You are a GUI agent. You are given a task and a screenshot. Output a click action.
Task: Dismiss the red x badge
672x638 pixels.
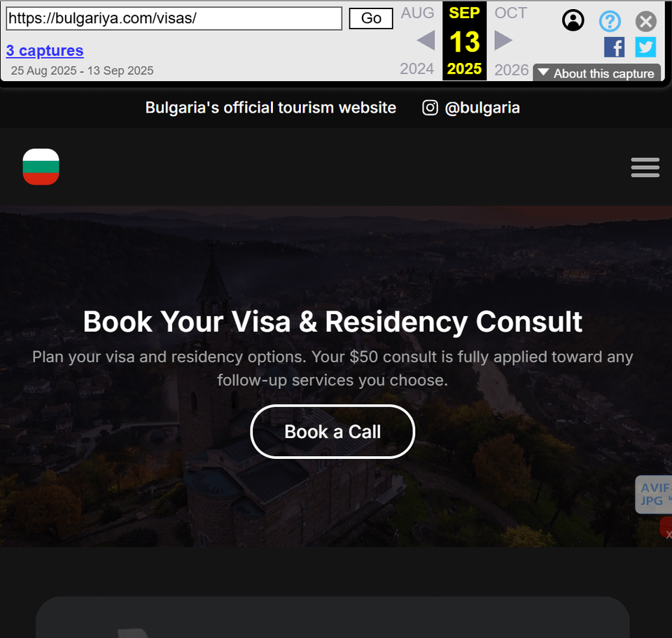coord(666,527)
